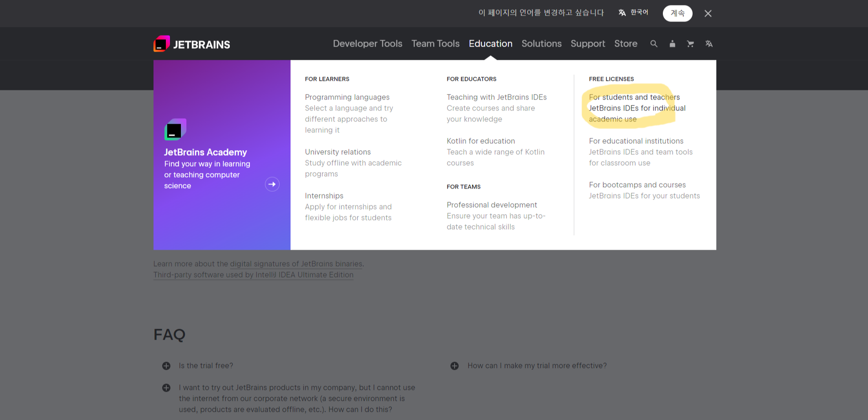Open the Professional development link

coord(492,205)
